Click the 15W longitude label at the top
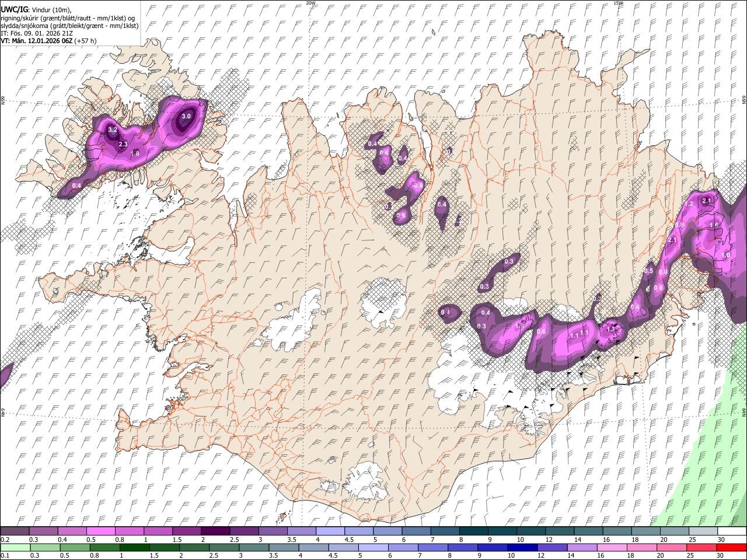The width and height of the screenshot is (747, 560). (x=618, y=3)
